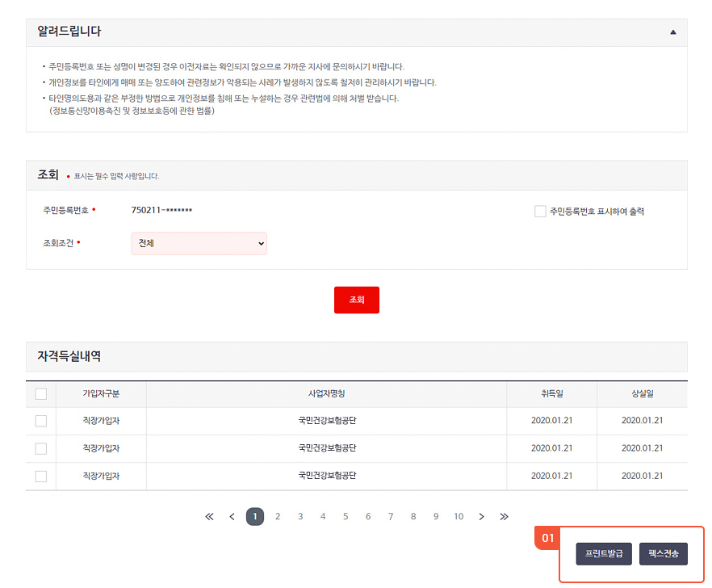The image size is (712, 588).
Task: Go to first page double-left arrow
Action: 209,517
